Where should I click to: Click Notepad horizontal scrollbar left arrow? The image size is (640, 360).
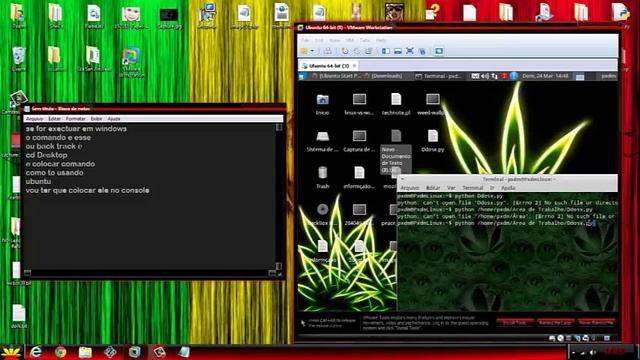[27, 273]
